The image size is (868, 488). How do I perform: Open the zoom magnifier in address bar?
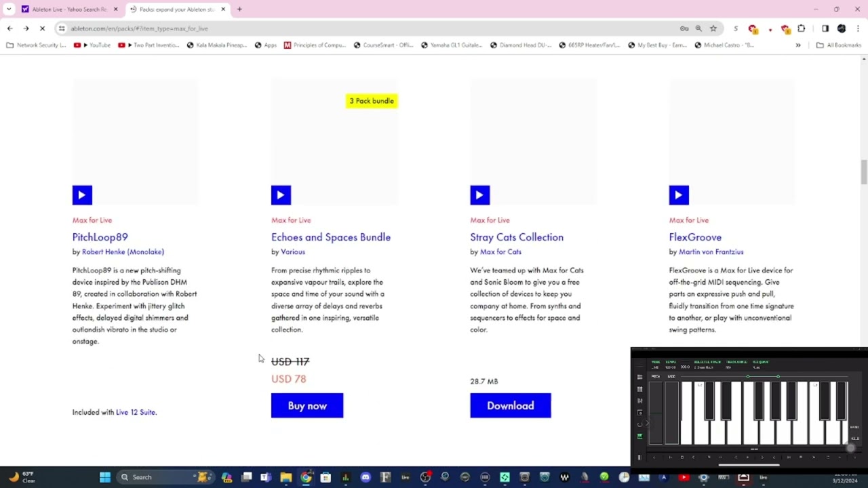point(698,28)
